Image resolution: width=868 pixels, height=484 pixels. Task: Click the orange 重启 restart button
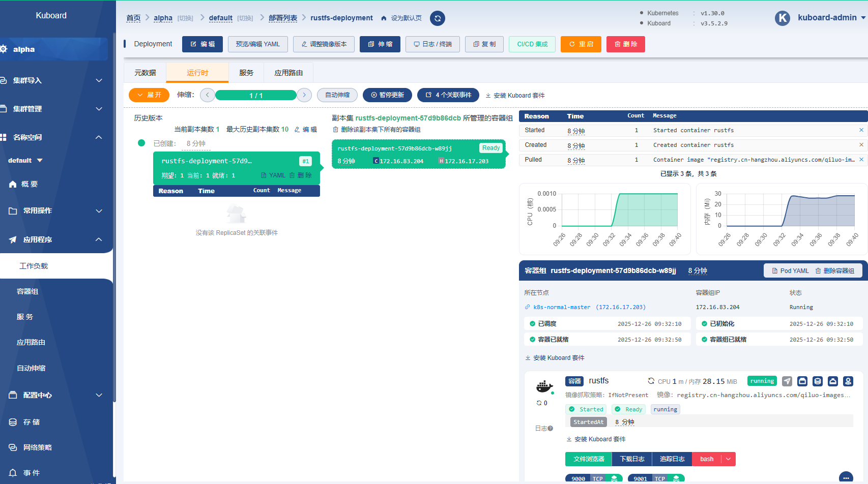(581, 44)
